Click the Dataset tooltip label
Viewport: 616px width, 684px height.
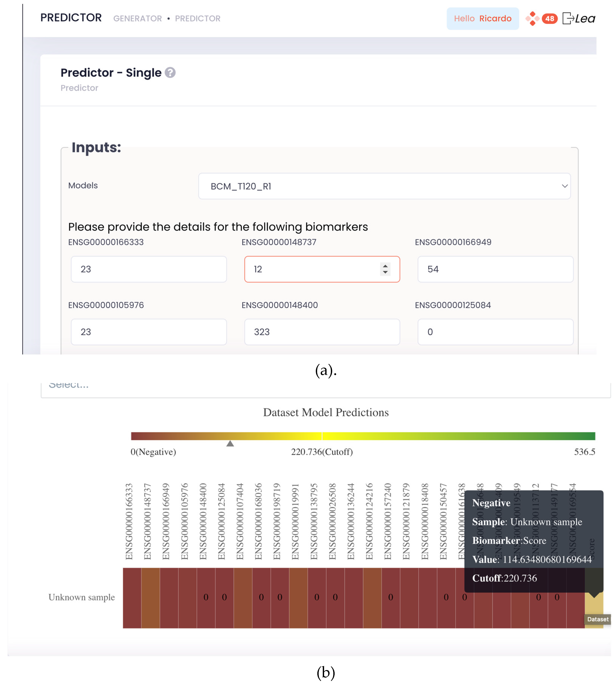(597, 619)
